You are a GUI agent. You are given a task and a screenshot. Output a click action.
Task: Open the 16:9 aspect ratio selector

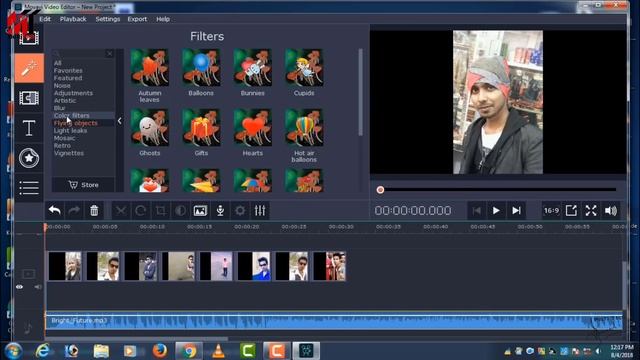pyautogui.click(x=551, y=211)
